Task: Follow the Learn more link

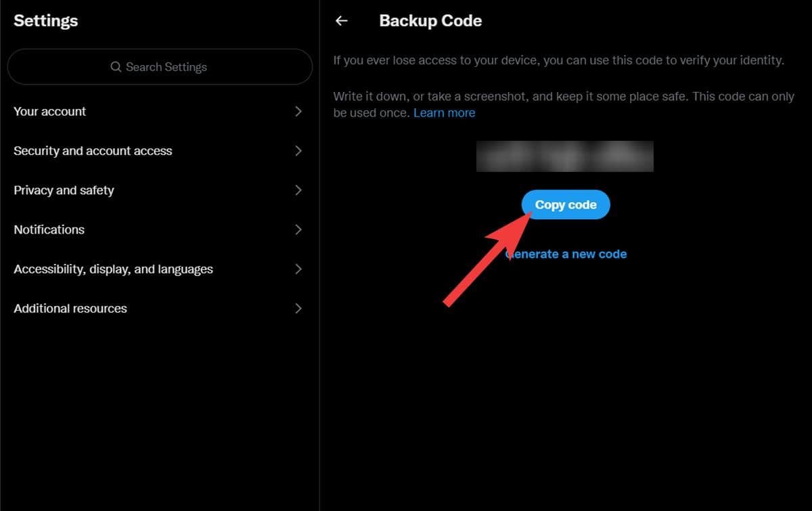Action: (x=444, y=113)
